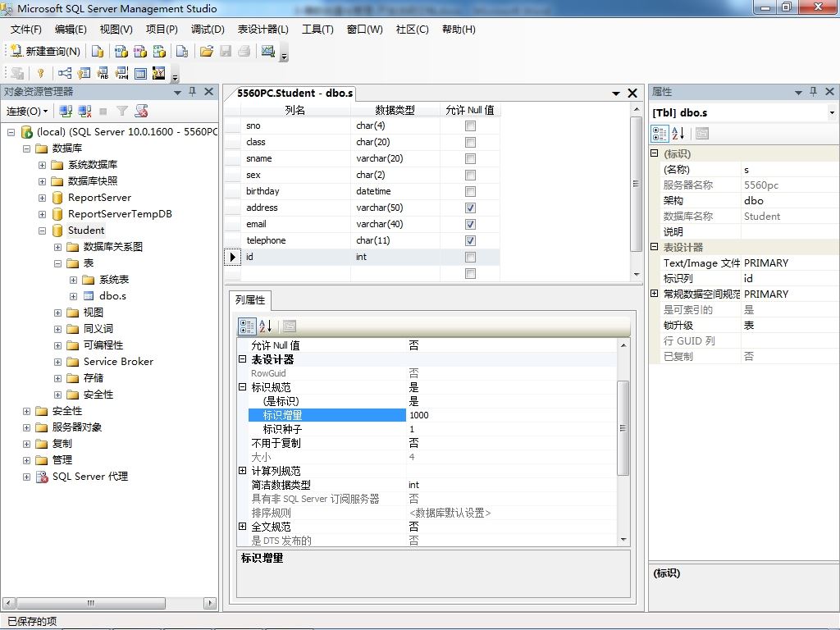Collapse the Student database node
The image size is (840, 630).
point(42,231)
